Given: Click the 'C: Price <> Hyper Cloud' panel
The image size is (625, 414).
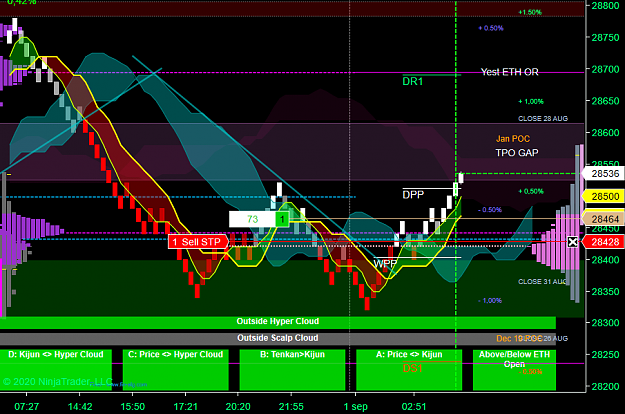Looking at the screenshot, I should pyautogui.click(x=175, y=370).
